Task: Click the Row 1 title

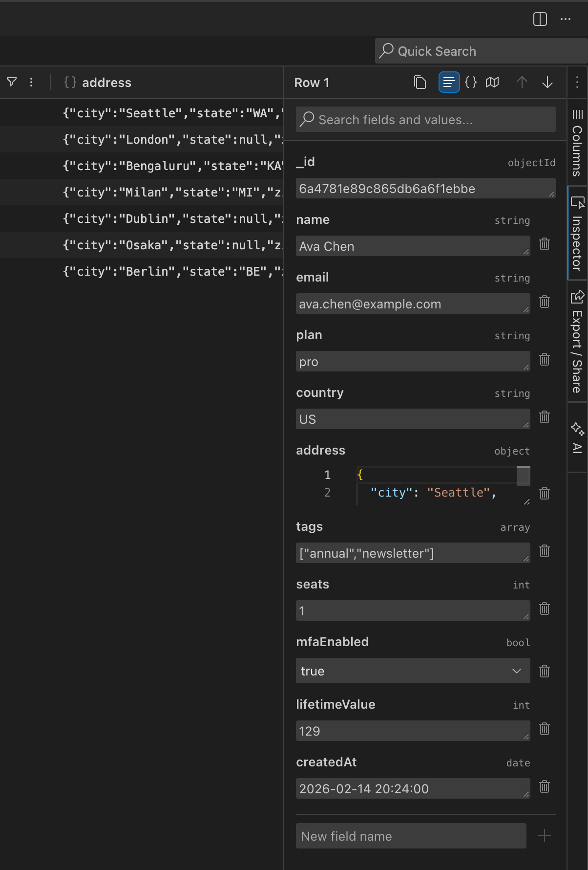Action: (312, 83)
